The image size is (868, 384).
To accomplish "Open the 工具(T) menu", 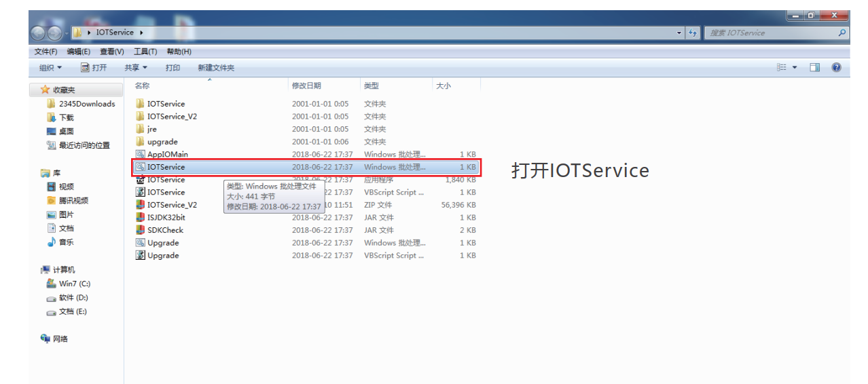I will point(145,52).
